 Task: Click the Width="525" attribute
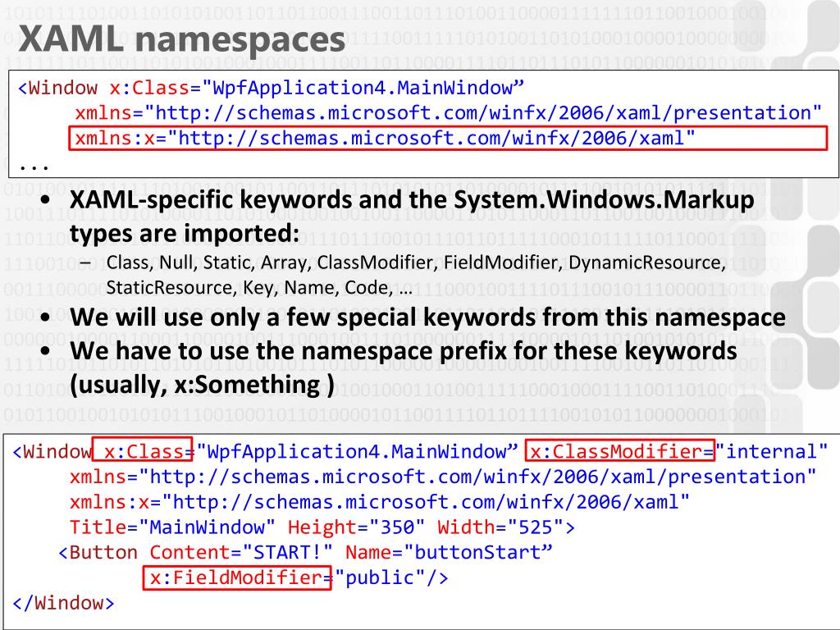click(506, 527)
